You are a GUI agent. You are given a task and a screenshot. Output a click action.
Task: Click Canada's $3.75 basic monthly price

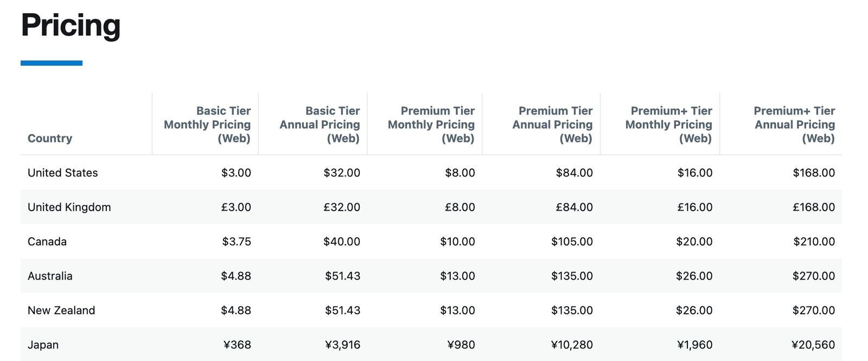pos(237,242)
